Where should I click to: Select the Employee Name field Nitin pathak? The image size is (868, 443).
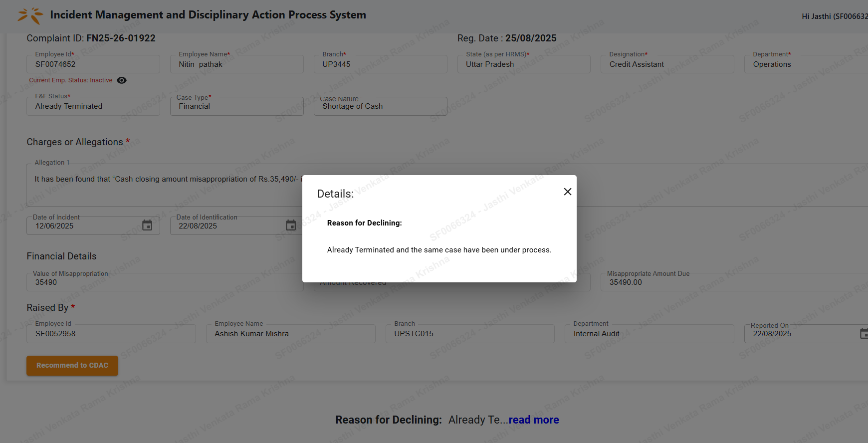click(236, 64)
